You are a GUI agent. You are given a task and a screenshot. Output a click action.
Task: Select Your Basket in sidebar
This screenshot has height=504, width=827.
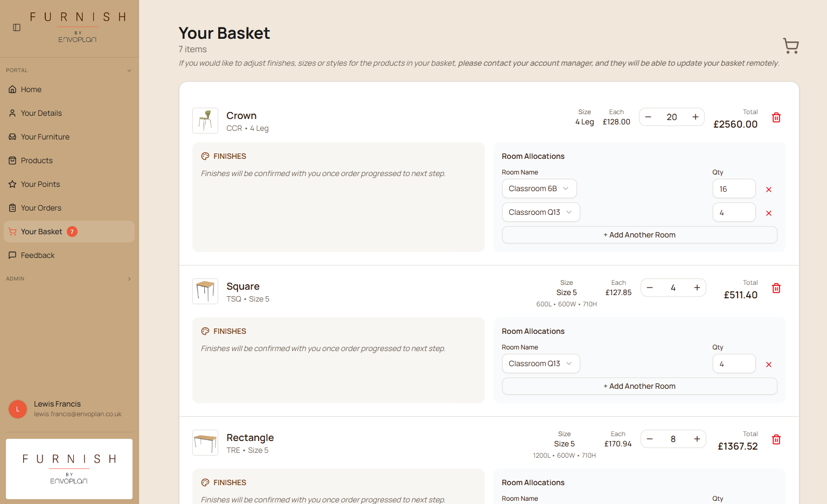[x=69, y=232]
